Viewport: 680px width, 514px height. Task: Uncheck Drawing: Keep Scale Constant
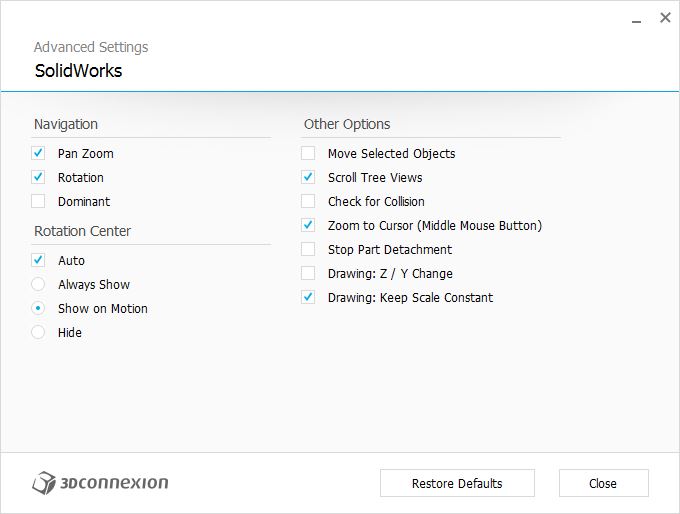pos(308,297)
